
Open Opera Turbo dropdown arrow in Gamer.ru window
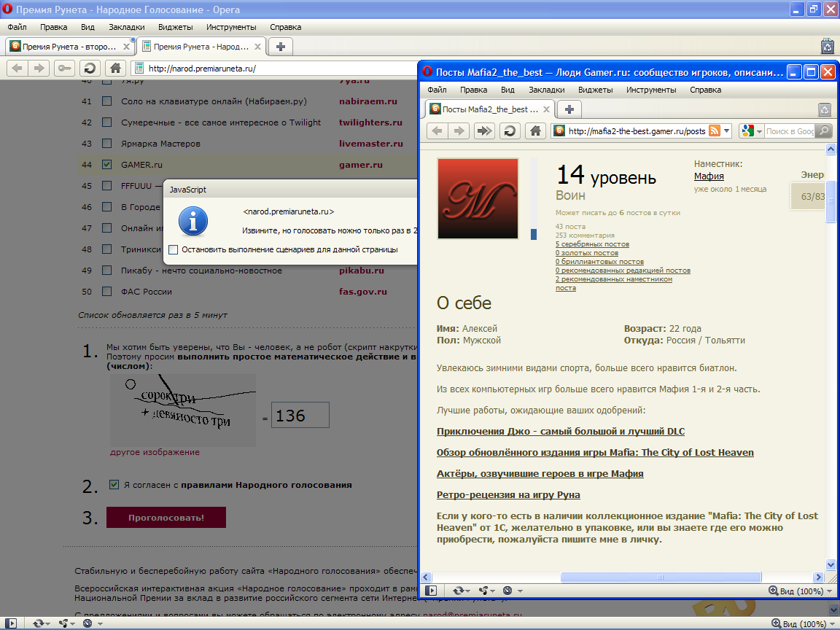coord(520,591)
